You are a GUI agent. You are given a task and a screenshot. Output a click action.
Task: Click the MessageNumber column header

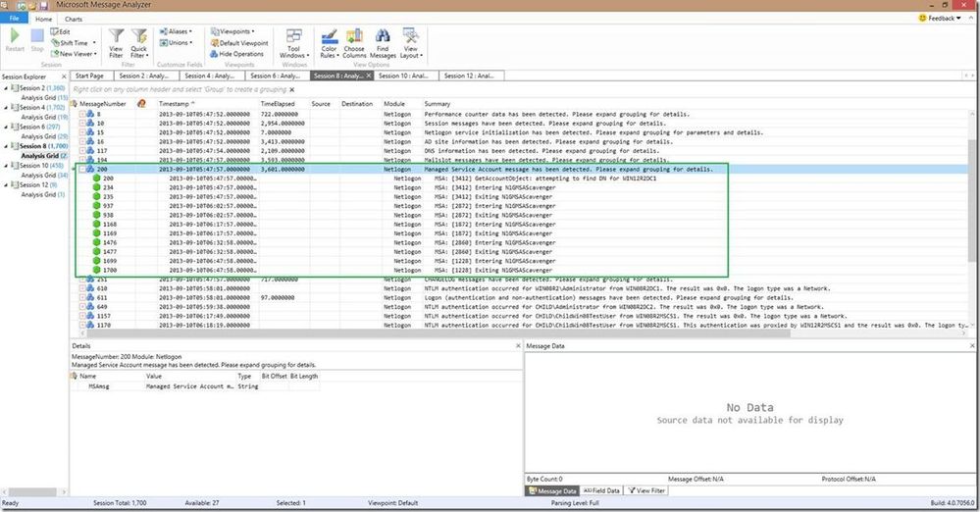pos(102,103)
